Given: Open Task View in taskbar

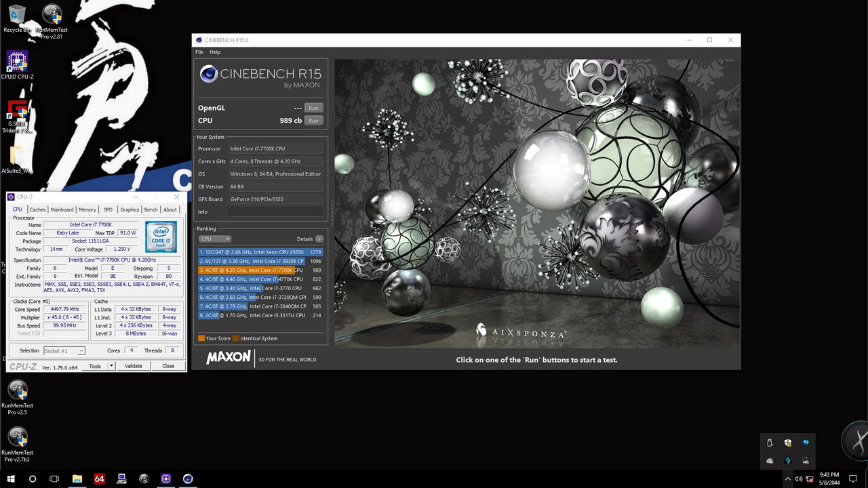Looking at the screenshot, I should click(54, 479).
